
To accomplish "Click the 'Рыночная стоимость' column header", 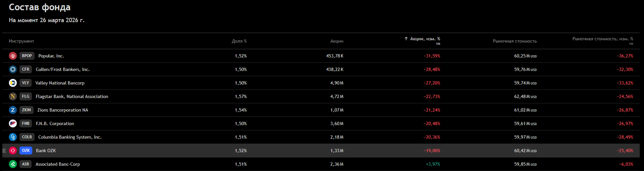I will [515, 41].
